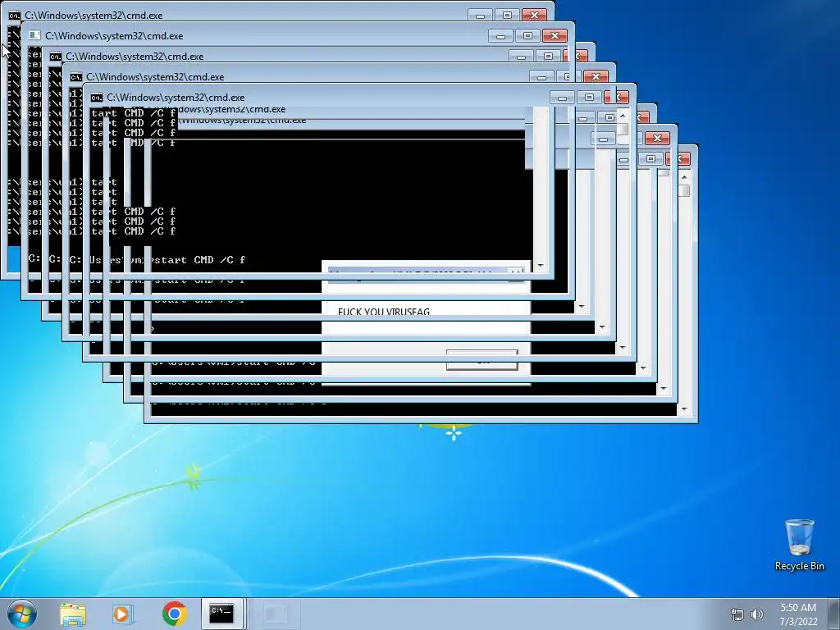Maximize the fifth cascaded cmd window

point(589,98)
